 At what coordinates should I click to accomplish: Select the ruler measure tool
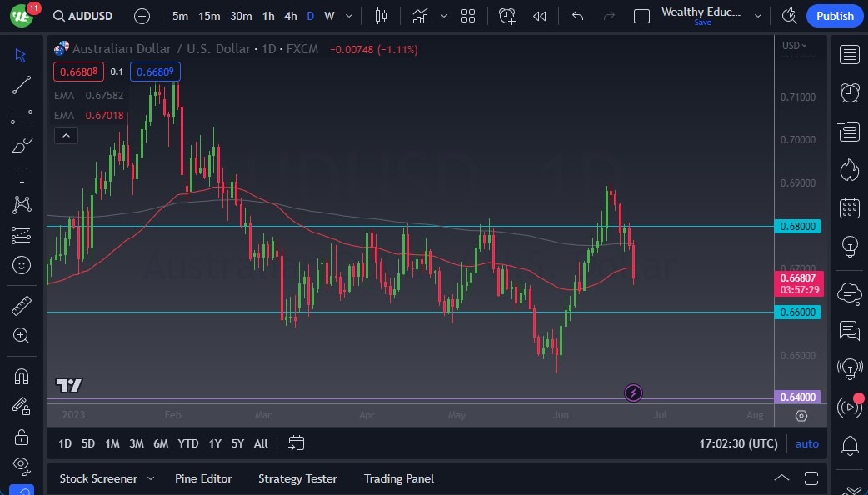coord(22,306)
